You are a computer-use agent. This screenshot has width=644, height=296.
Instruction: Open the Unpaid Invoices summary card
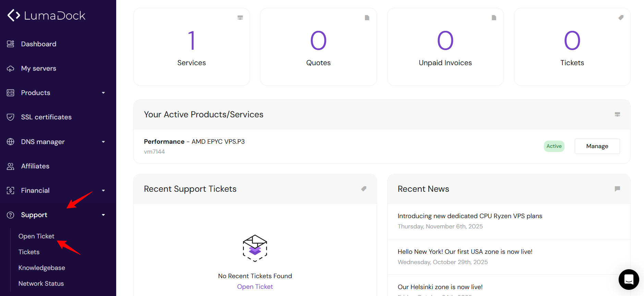click(x=445, y=47)
